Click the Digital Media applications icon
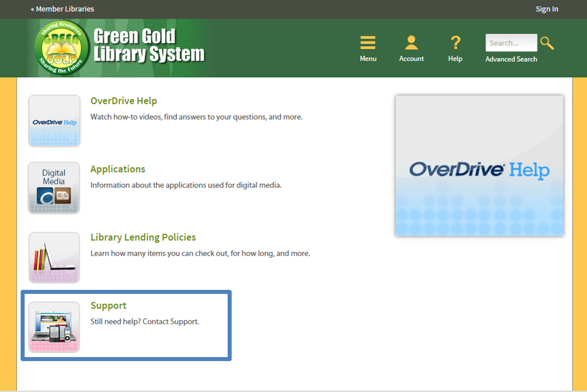The height and width of the screenshot is (392, 587). (x=54, y=188)
